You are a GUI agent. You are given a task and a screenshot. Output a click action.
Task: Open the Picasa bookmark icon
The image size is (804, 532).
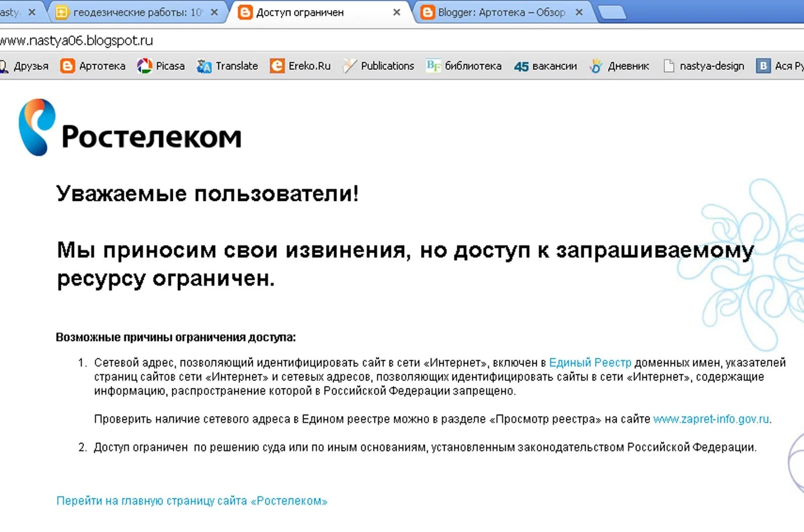pos(145,66)
